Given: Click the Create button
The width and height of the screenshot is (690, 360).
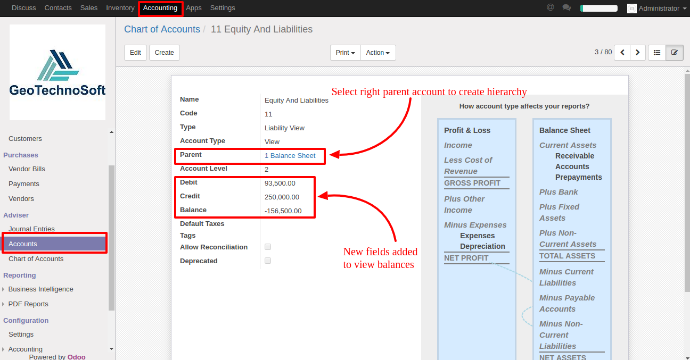Looking at the screenshot, I should 164,52.
